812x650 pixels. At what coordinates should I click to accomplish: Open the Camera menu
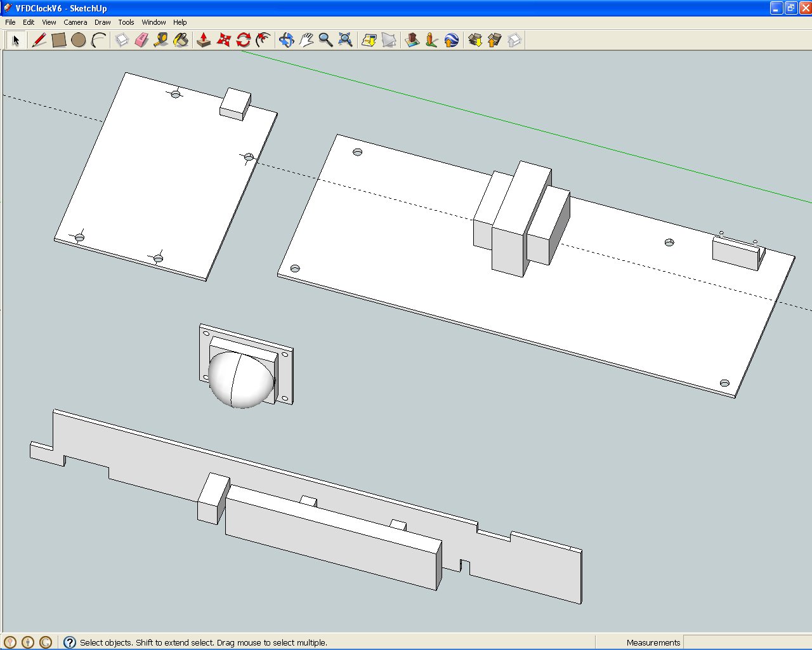tap(75, 22)
